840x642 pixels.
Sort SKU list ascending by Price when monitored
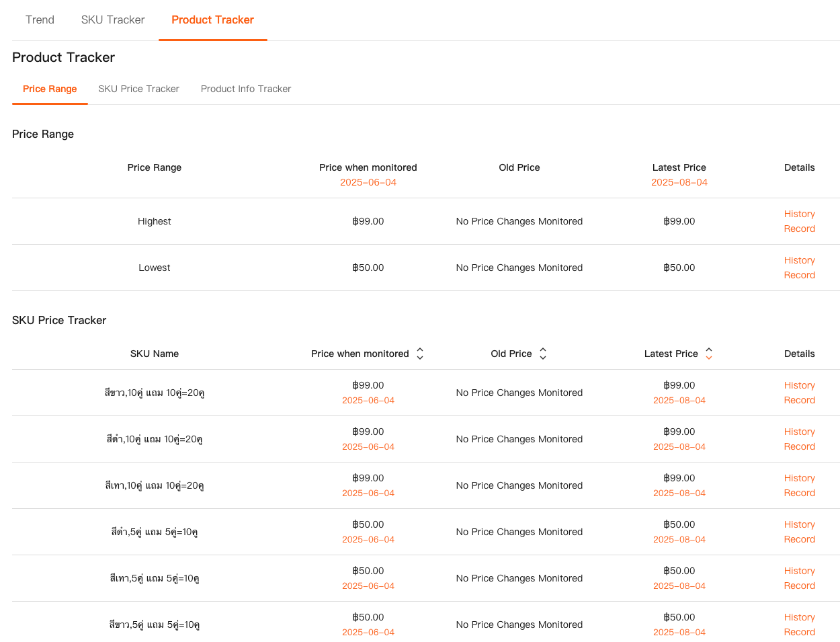tap(419, 350)
